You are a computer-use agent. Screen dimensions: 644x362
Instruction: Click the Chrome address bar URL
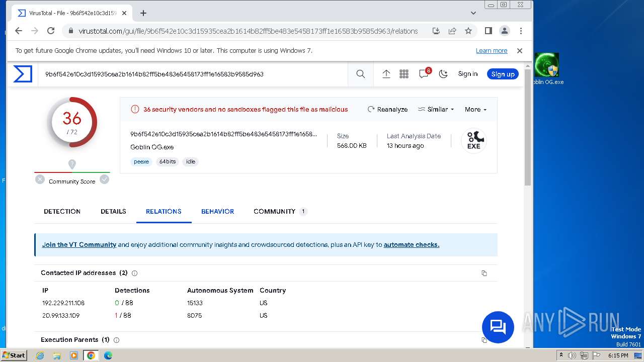point(248,31)
